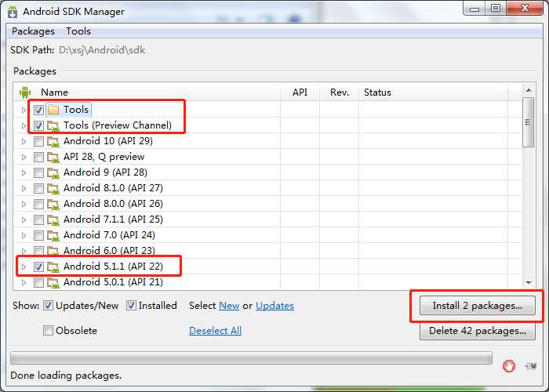
Task: Minimize the Android SDK Manager window
Action: [x=474, y=9]
